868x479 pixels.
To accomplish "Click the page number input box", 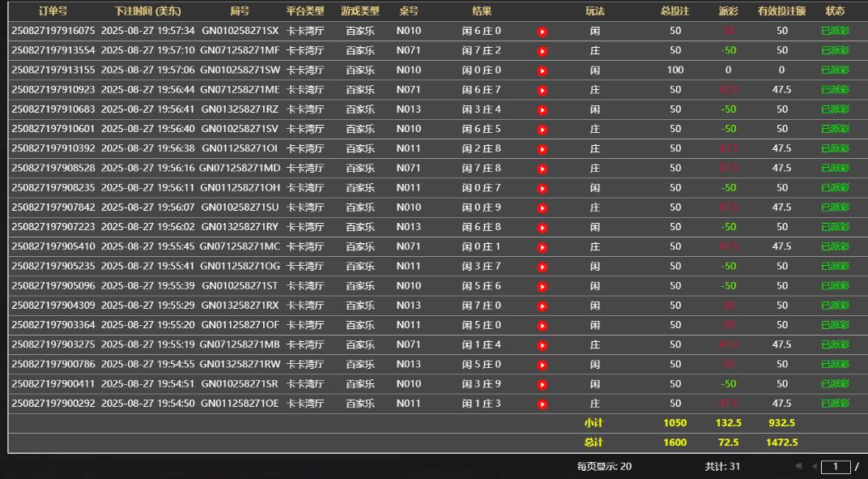I will point(835,467).
